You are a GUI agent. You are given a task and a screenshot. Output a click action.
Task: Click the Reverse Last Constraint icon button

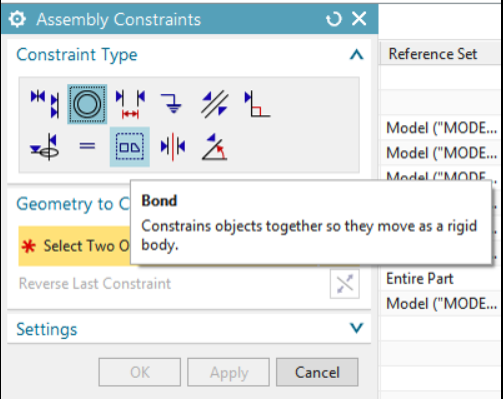coord(345,284)
